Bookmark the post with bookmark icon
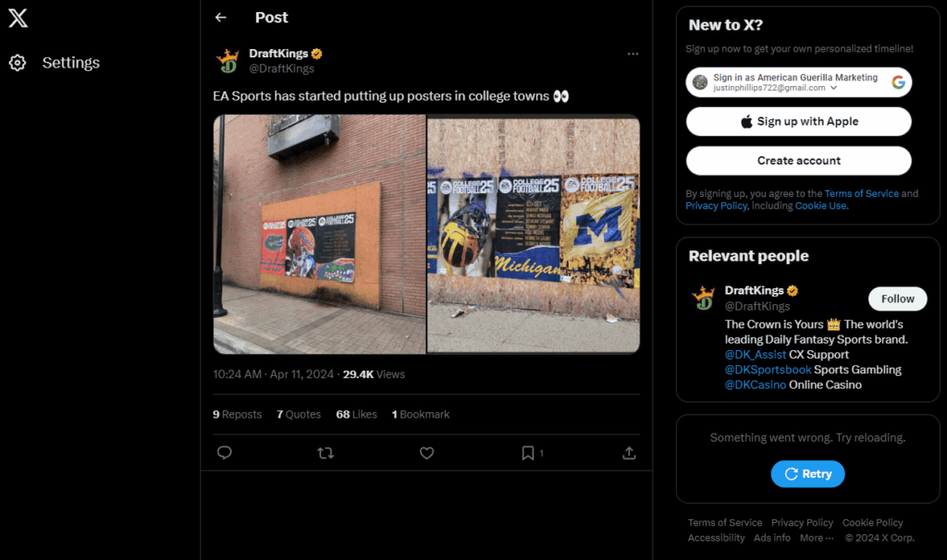 click(528, 453)
